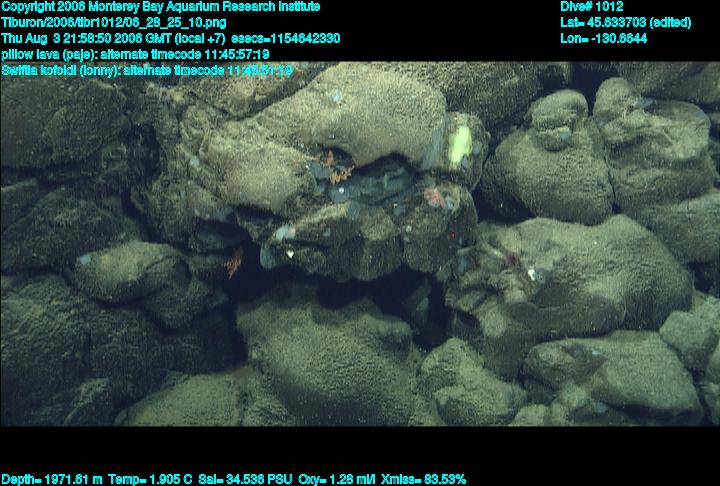Click the 'pillow lava (paje)' annotation line

tap(135, 54)
